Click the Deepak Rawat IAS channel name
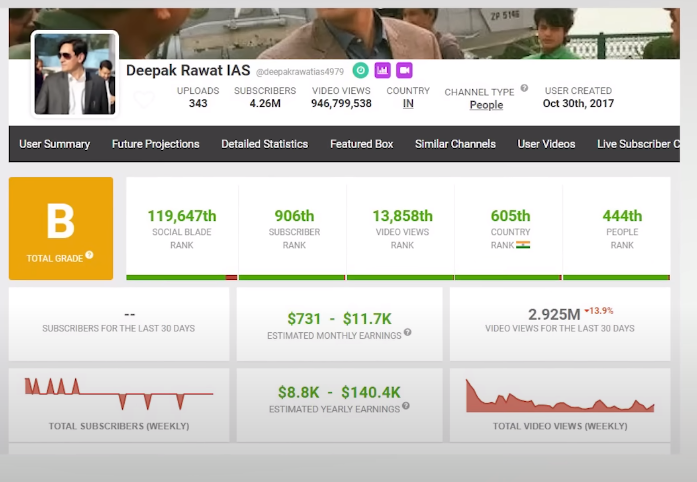This screenshot has width=697, height=482. point(188,70)
